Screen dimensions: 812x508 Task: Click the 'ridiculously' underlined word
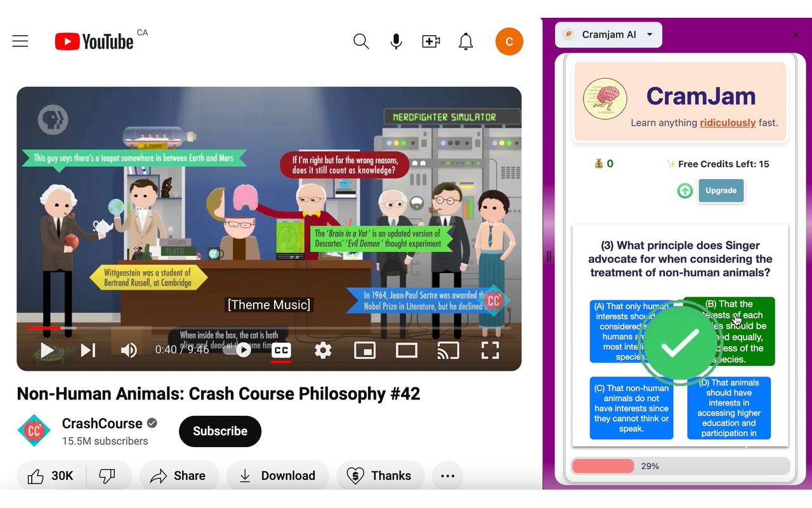click(x=728, y=123)
